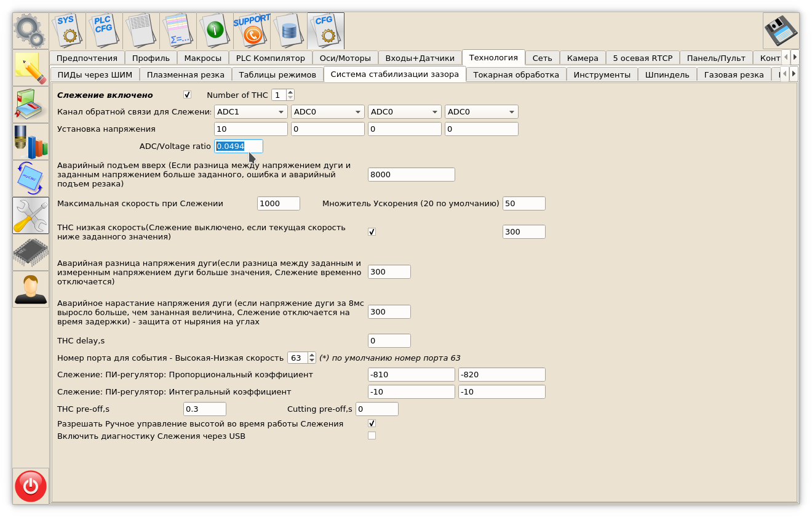This screenshot has height=517, width=812.
Task: Open the Камера tab
Action: (x=583, y=58)
